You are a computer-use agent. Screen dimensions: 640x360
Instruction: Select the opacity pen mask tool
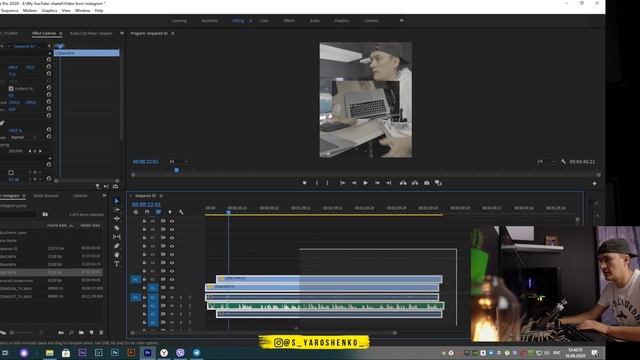2,123
